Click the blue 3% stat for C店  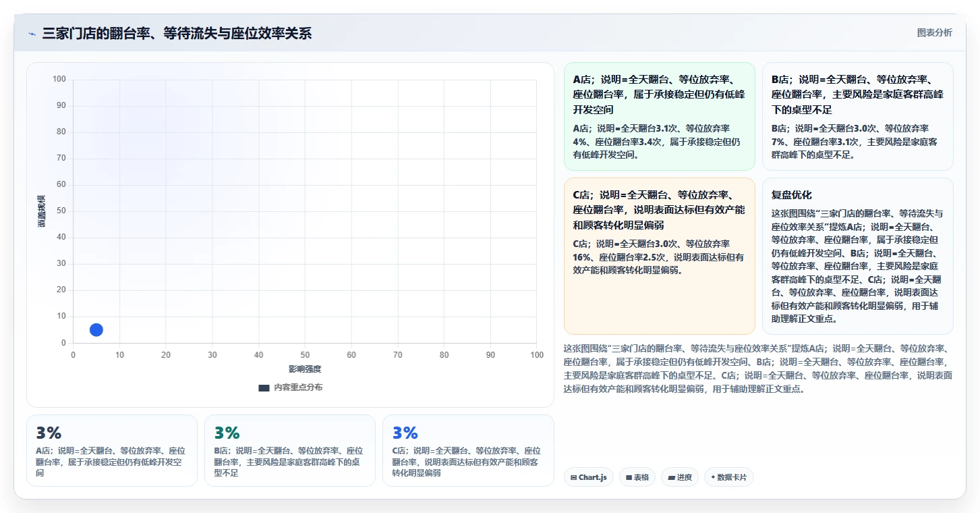pyautogui.click(x=405, y=433)
